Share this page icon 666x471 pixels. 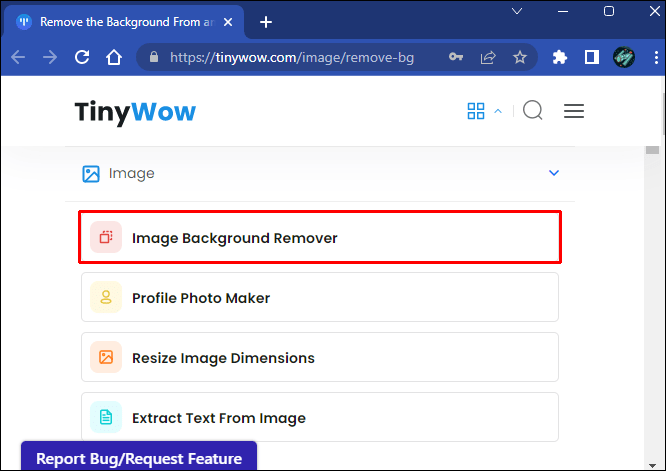(489, 58)
